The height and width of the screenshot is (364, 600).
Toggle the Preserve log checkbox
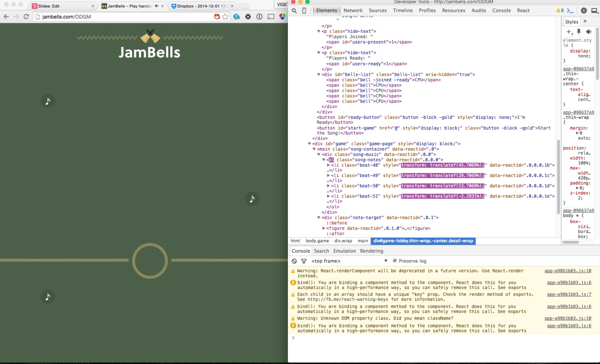(395, 261)
